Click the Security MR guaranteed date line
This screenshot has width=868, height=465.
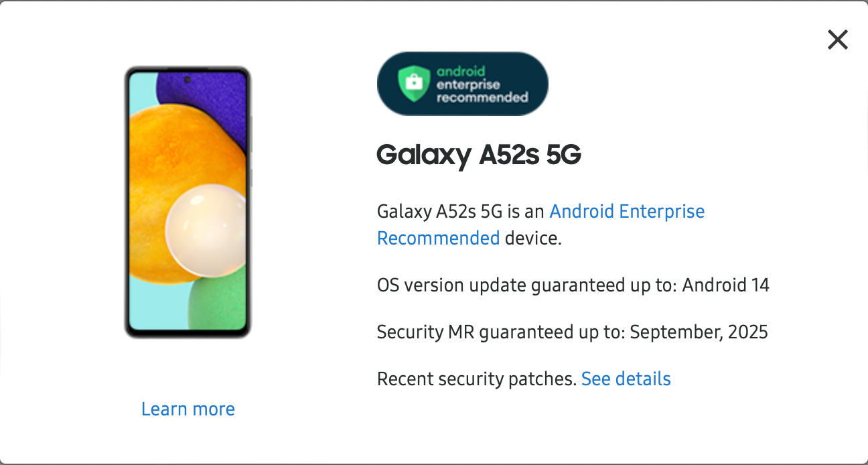click(x=573, y=332)
